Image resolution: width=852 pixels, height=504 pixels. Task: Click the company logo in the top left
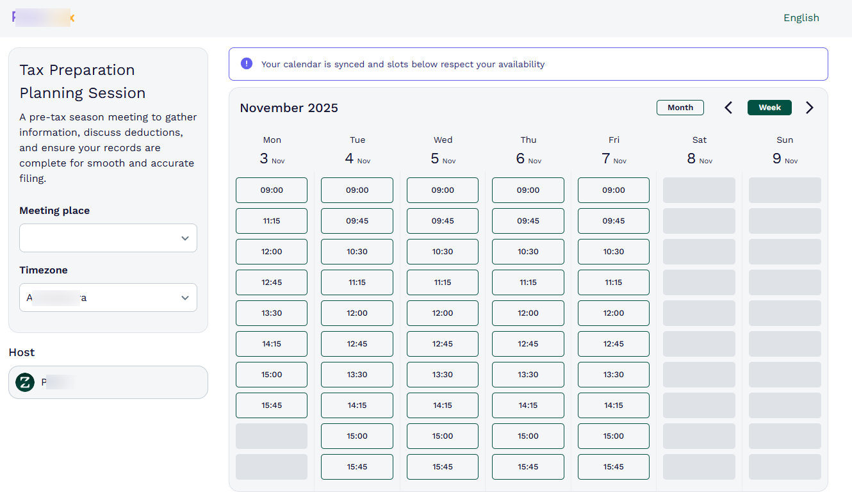(42, 17)
